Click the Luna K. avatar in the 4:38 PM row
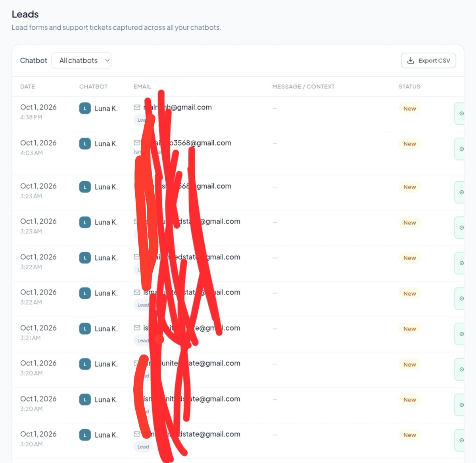 (85, 108)
